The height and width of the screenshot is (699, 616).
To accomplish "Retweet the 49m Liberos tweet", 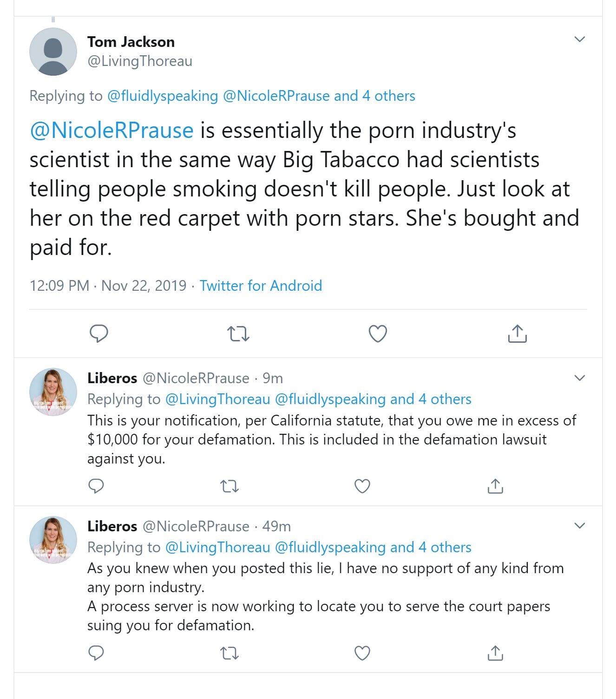I will (x=229, y=653).
